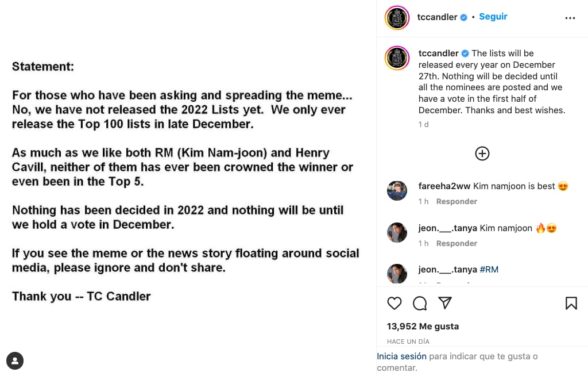Open the three-dot more options menu
Screen dimensions: 588x376
click(570, 18)
